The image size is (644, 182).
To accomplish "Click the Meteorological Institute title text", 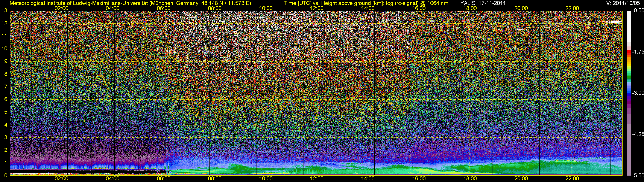I will (131, 3).
